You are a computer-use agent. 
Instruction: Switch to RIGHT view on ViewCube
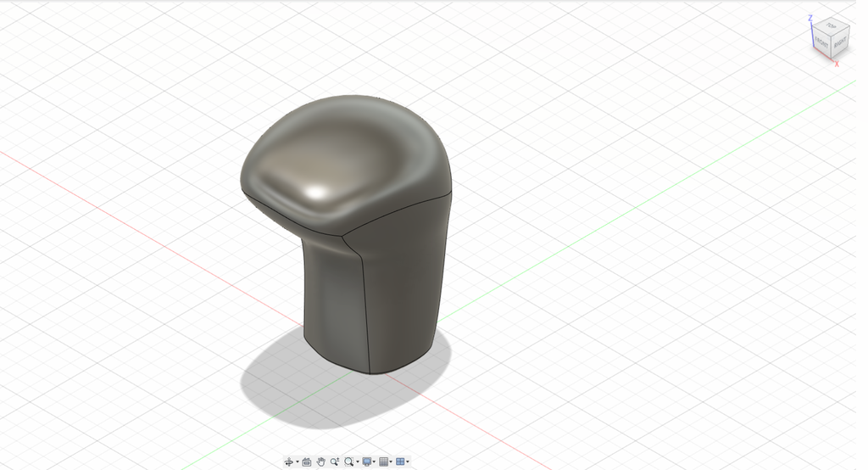point(839,41)
